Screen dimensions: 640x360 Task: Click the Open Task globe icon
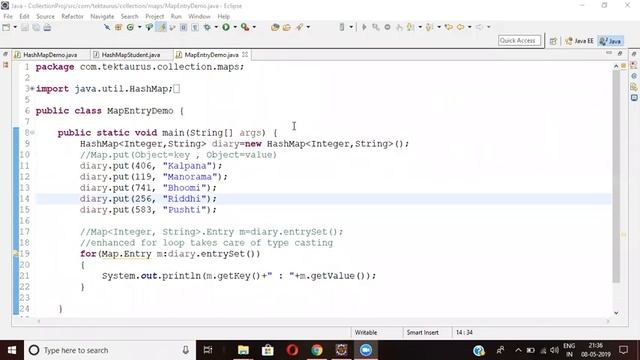275,27
